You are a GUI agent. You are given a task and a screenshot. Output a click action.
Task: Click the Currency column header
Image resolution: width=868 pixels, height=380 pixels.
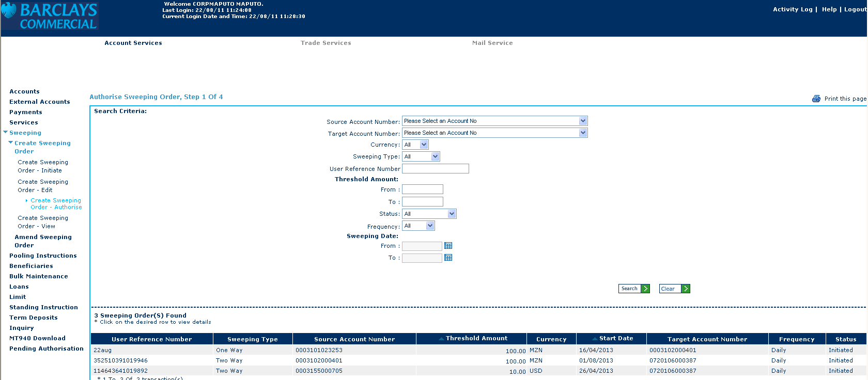coord(551,339)
